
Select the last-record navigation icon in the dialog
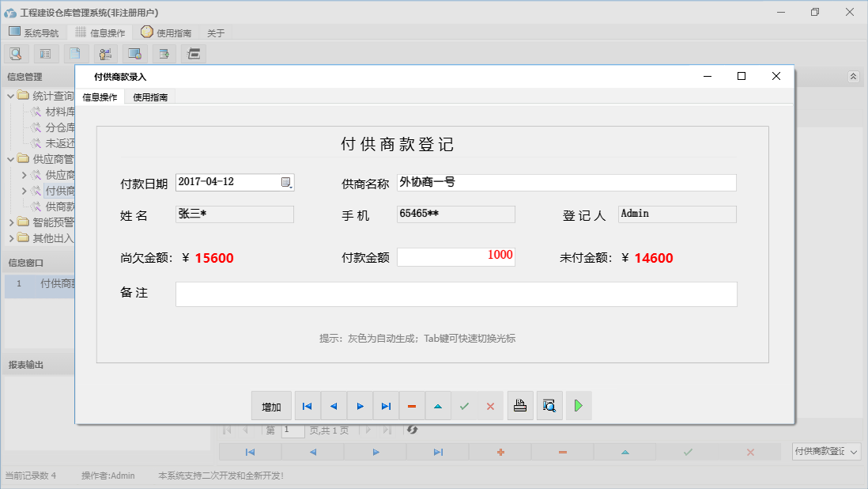[386, 405]
